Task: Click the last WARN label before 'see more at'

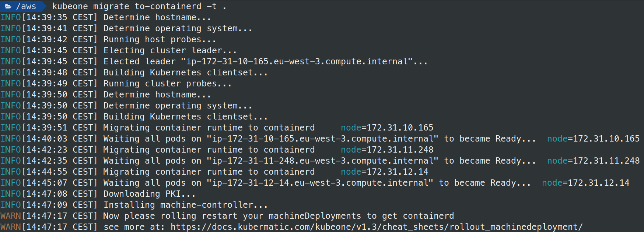Action: click(11, 227)
